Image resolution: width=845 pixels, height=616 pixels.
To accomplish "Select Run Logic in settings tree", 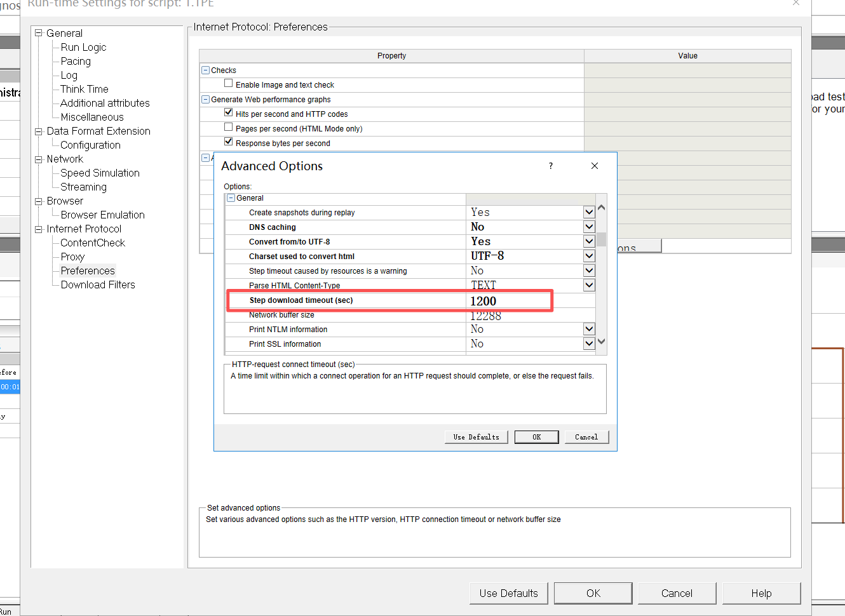I will coord(83,47).
